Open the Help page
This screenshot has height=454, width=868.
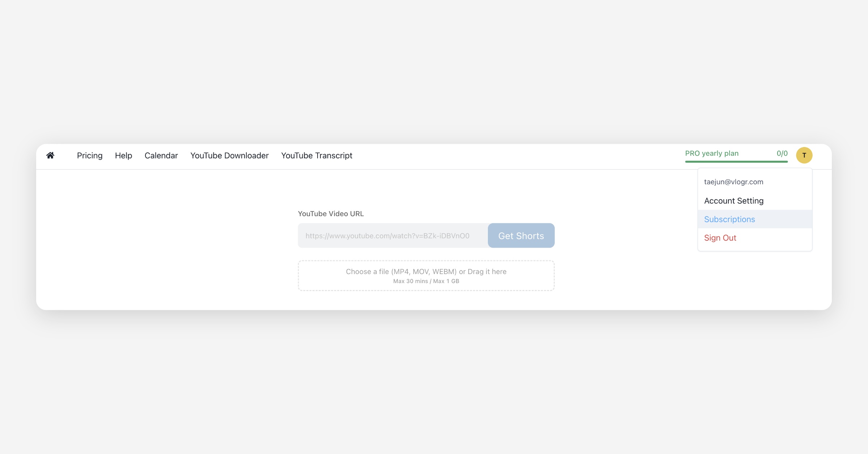click(123, 155)
